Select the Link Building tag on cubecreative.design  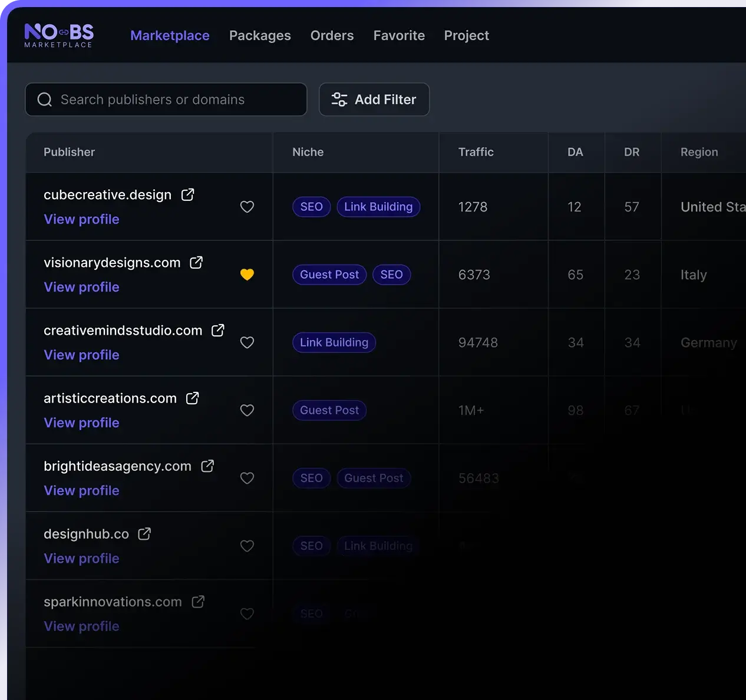[378, 207]
